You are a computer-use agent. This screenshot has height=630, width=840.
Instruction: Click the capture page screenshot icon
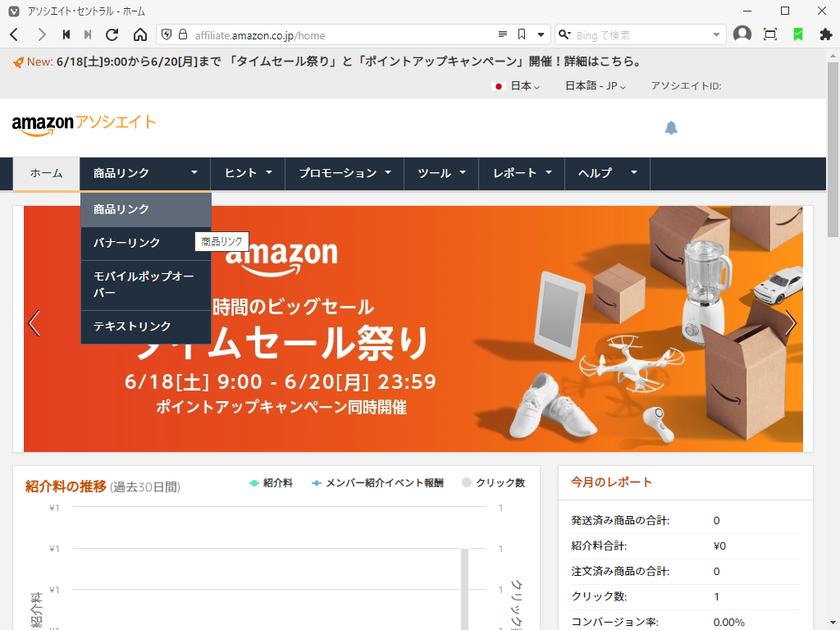[x=770, y=34]
